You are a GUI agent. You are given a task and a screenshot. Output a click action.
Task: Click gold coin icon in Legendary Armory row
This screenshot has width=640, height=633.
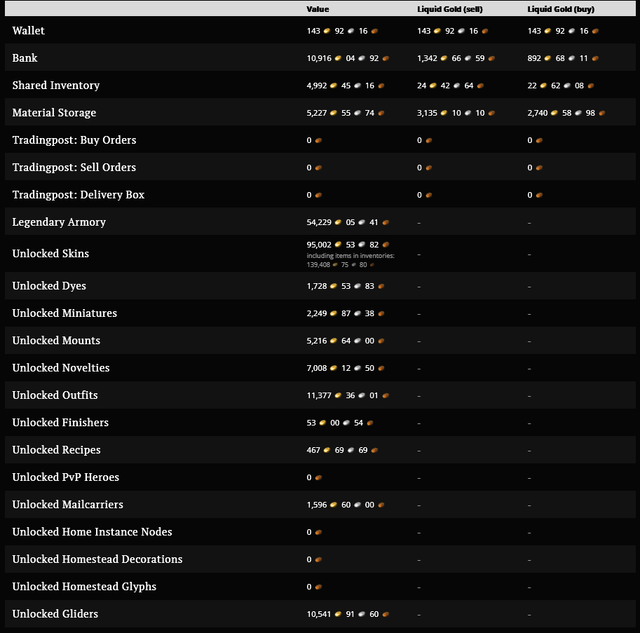pyautogui.click(x=338, y=222)
